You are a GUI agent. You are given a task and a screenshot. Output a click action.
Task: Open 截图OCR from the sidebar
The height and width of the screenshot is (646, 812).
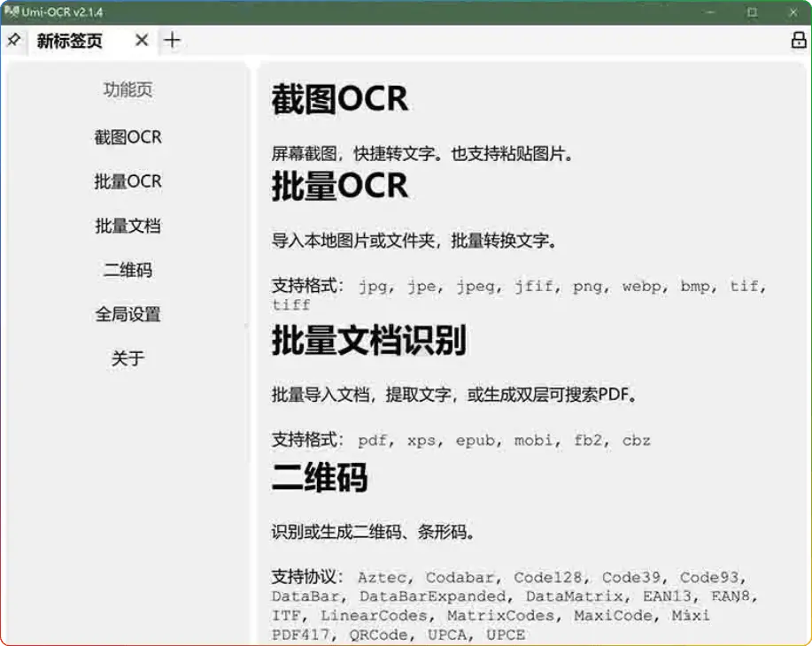click(128, 137)
